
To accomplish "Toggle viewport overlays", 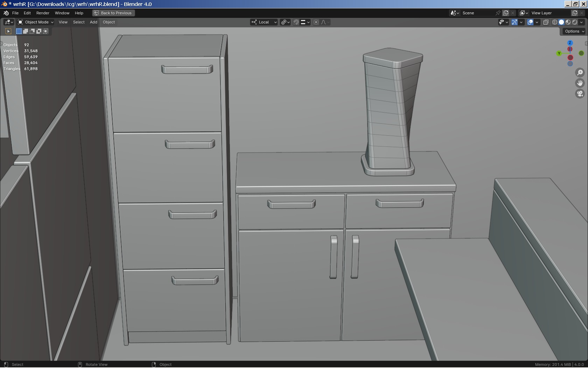I will (530, 22).
